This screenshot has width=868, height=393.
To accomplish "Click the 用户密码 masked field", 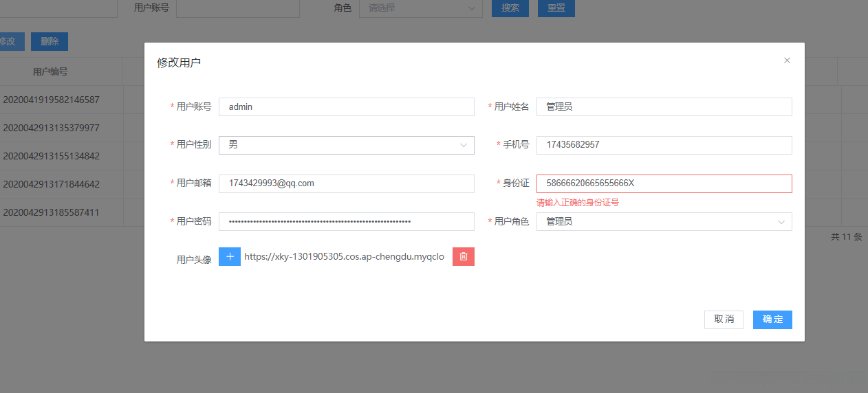I will pos(347,221).
